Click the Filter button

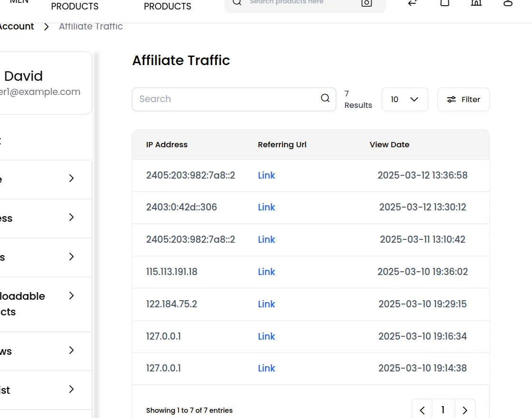tap(463, 99)
